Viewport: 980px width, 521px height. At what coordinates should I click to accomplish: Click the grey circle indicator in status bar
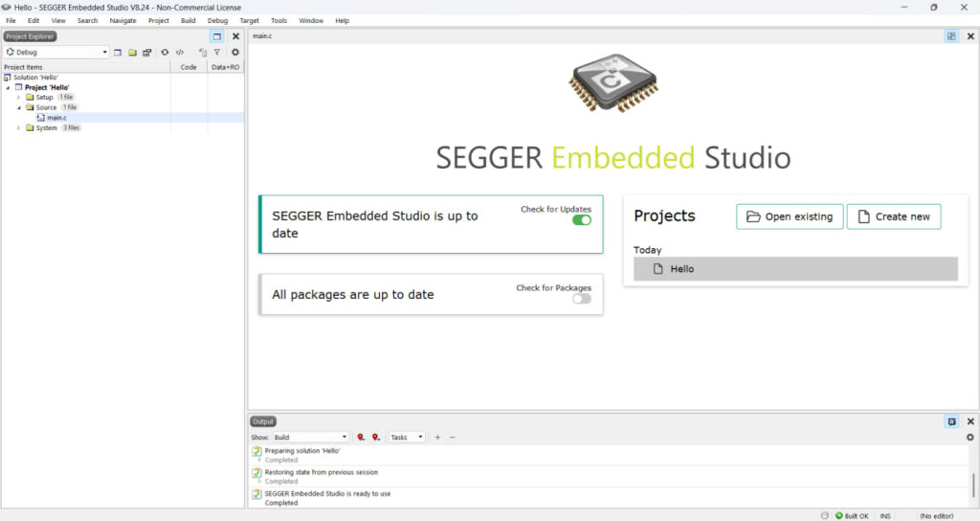click(x=824, y=515)
